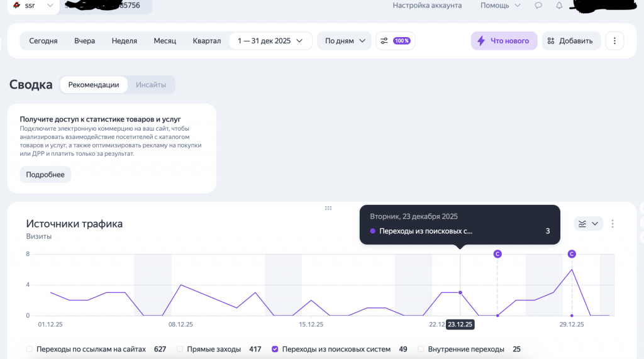Image resolution: width=644 pixels, height=359 pixels.
Task: Click 'Что нового' button
Action: (x=504, y=41)
